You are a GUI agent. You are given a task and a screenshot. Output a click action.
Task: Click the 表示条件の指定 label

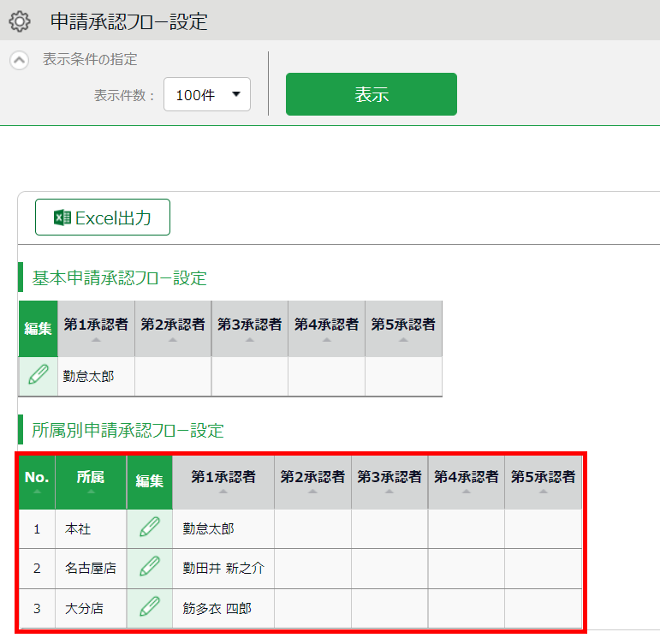coord(90,59)
